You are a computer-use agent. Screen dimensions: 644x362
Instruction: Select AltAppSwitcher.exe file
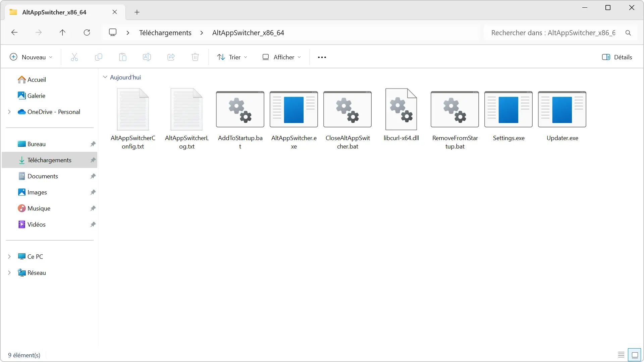[294, 119]
